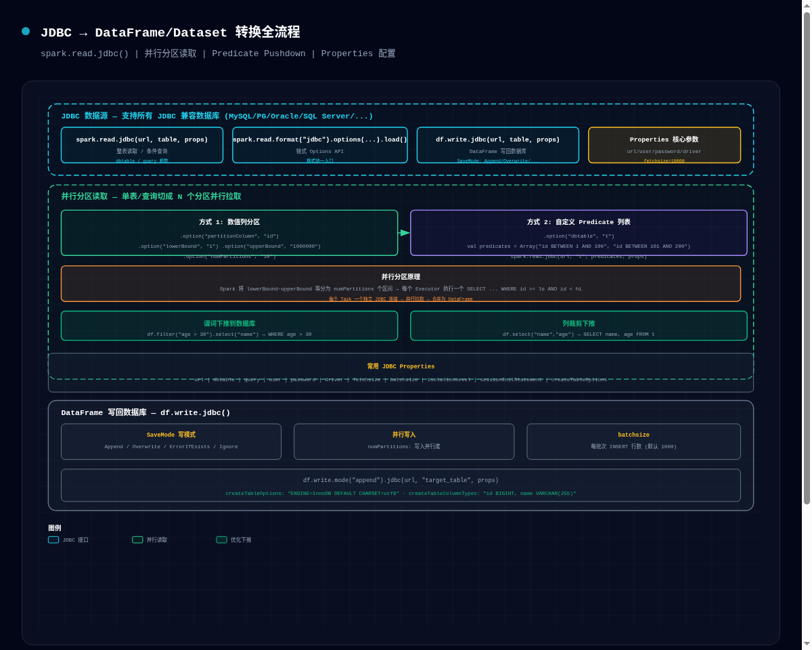812x650 pixels.
Task: Click the vertical scrollbar thumb
Action: 807,257
